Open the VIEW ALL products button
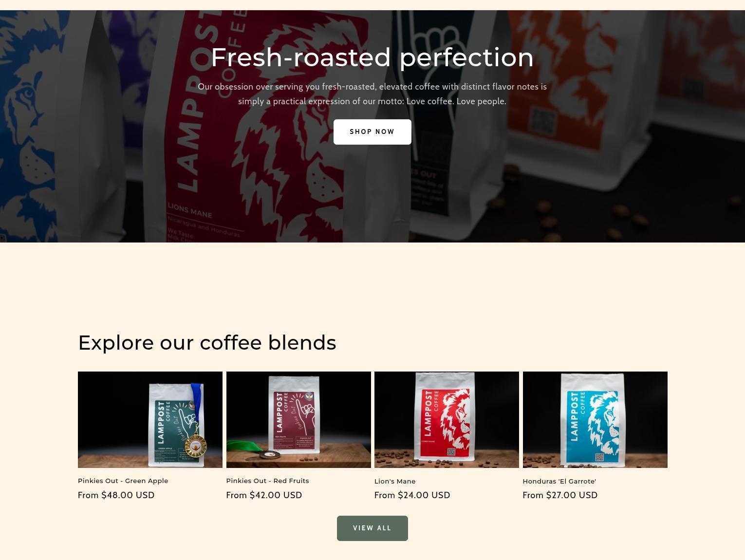Viewport: 745px width, 560px height. (x=372, y=528)
